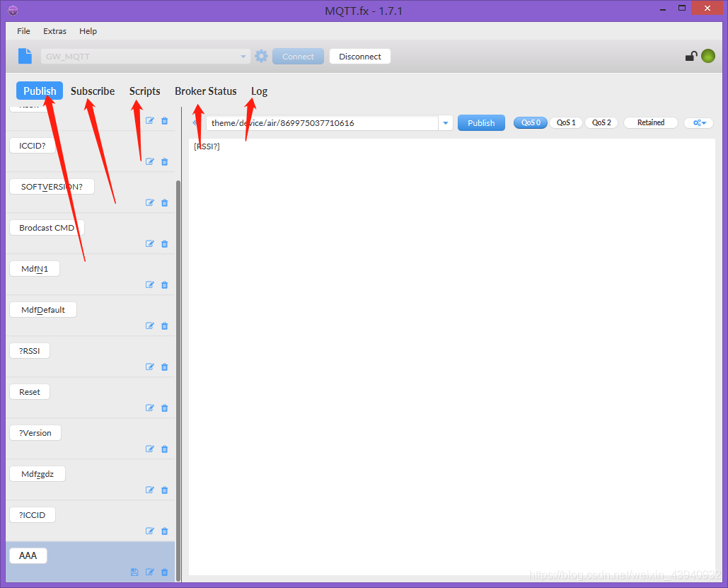
Task: Switch to the Scripts tab
Action: click(x=144, y=91)
